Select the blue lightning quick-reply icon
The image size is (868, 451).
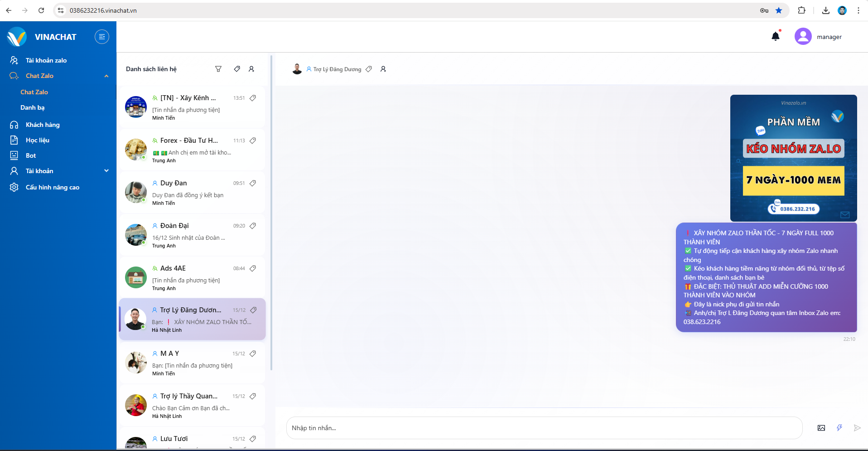pos(839,427)
